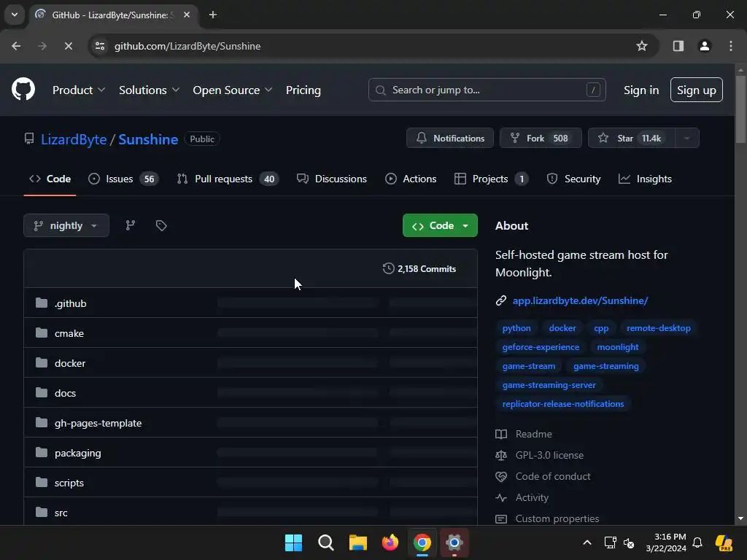Select the Code tab
This screenshot has height=560, width=747.
pos(50,179)
